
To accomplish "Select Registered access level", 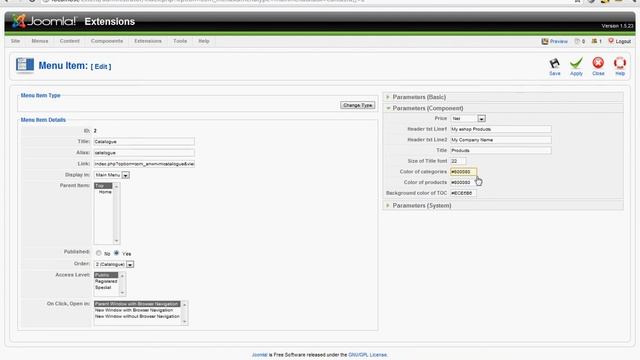I will tap(106, 281).
